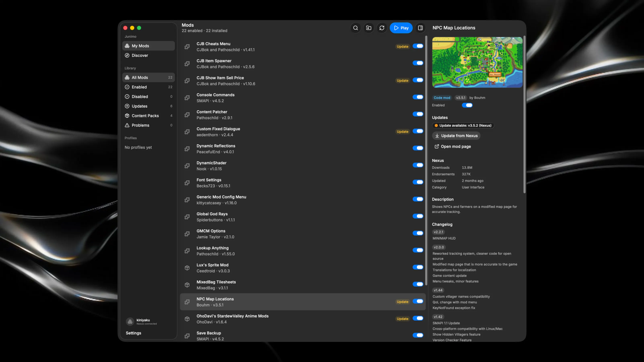Toggle Content Patcher switch
Viewport: 644px width, 362px height.
[418, 114]
